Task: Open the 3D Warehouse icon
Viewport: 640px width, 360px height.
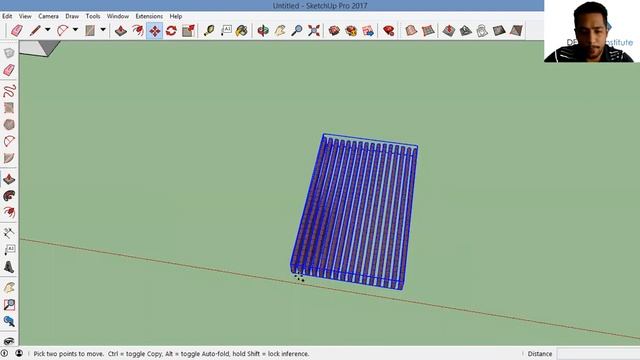Action: click(334, 31)
